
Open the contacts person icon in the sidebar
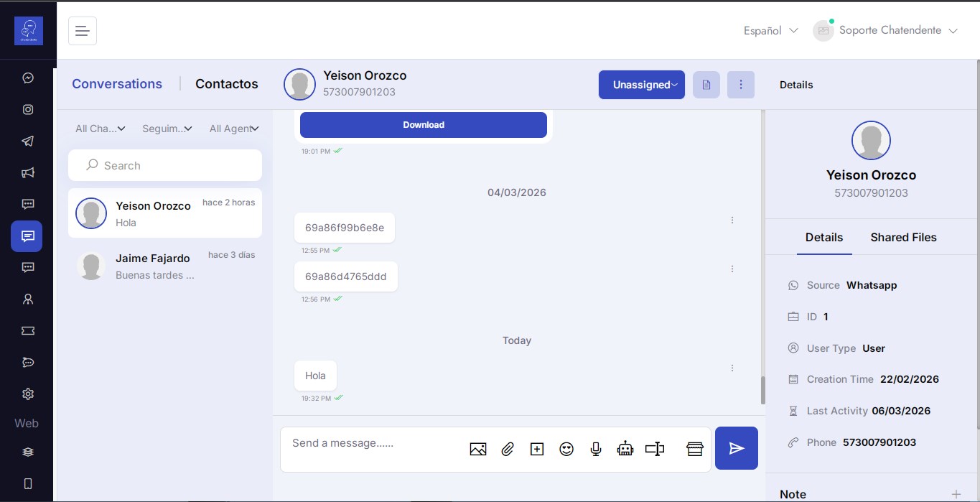coord(27,299)
